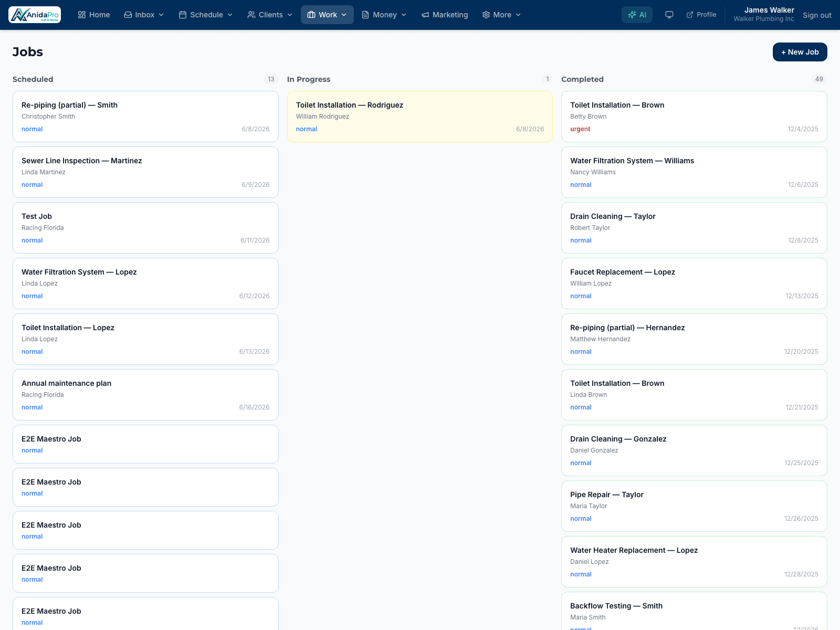Screen dimensions: 840x630
Task: Click the Work briefcase icon
Action: tap(311, 15)
